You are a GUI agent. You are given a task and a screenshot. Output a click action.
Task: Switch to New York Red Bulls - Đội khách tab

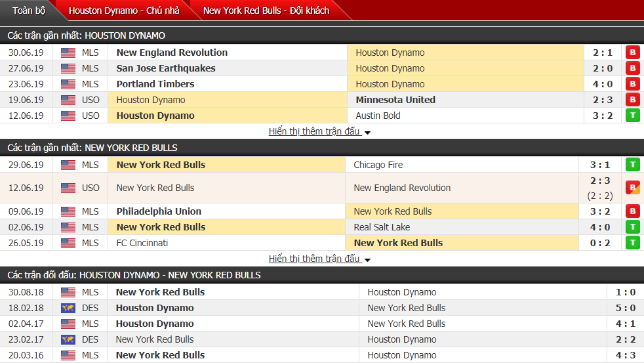point(266,11)
